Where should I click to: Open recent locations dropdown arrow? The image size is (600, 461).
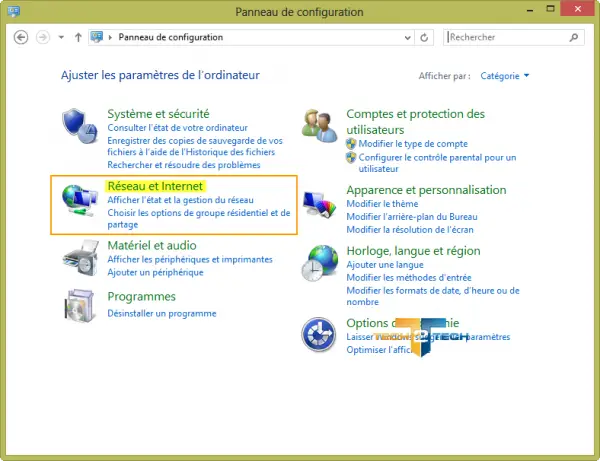[61, 37]
